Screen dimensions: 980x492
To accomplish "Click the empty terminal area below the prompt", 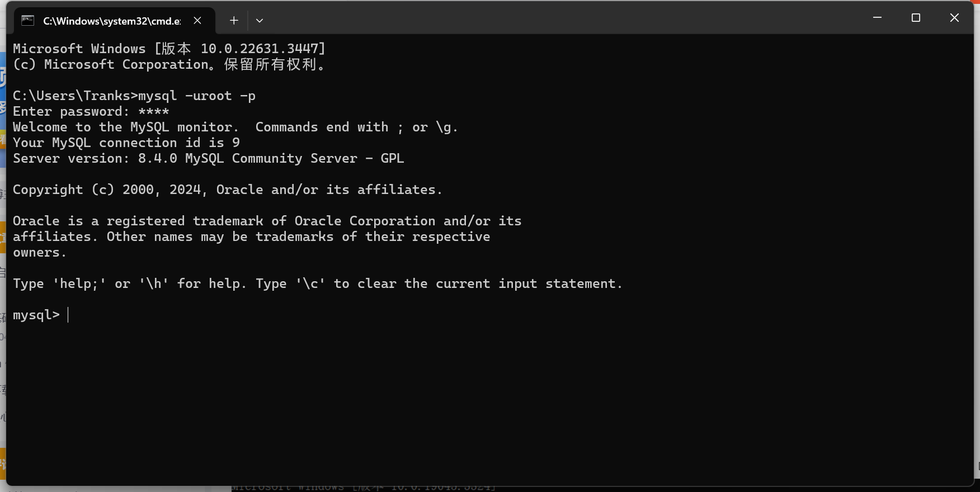I will tap(487, 397).
